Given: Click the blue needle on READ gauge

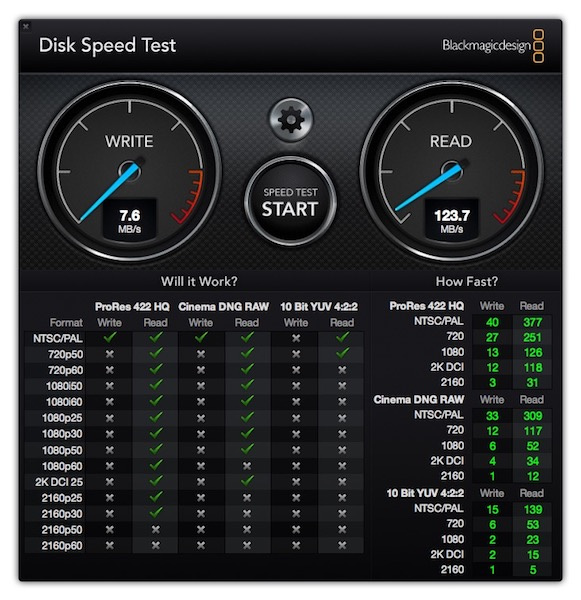Looking at the screenshot, I should click(428, 187).
